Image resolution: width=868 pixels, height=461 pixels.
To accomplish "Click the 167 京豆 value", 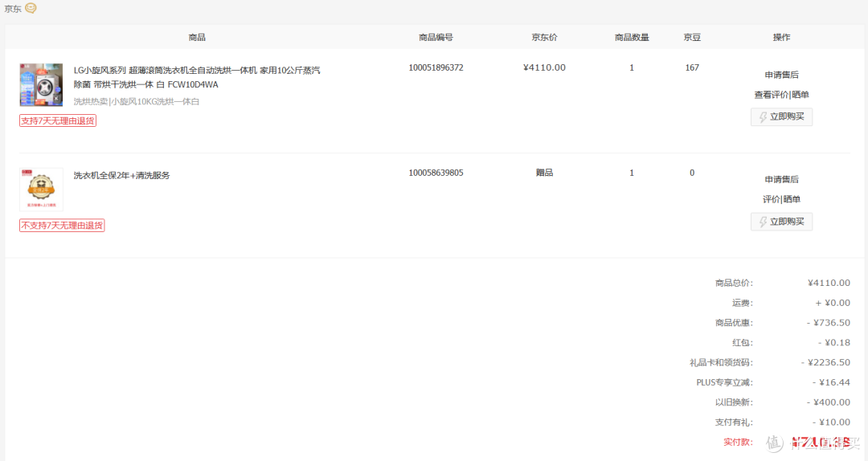I will [x=692, y=67].
